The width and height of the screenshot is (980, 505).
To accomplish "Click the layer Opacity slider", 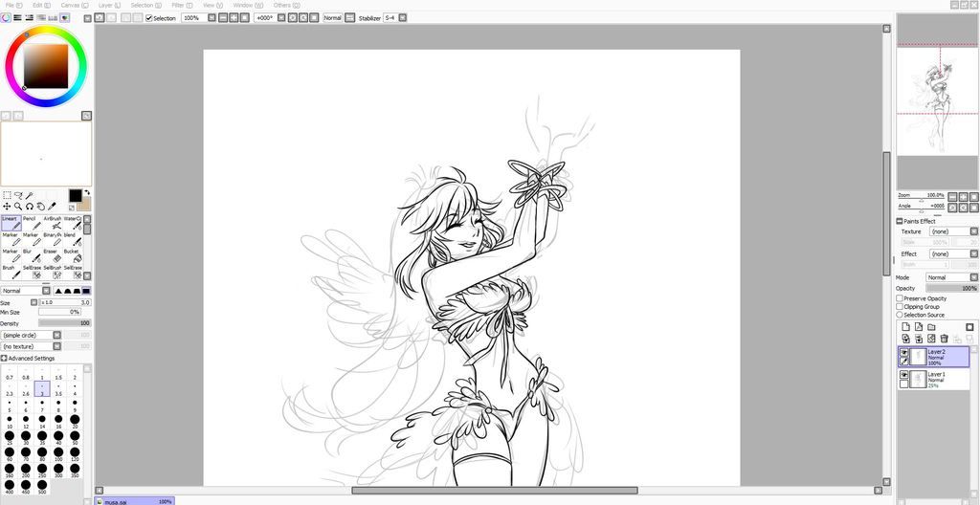I will (950, 288).
